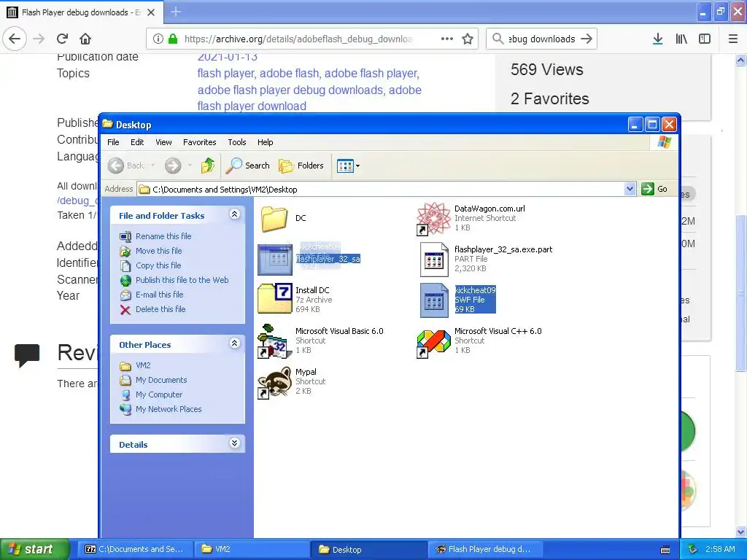747x560 pixels.
Task: Open Explorer address bar dropdown
Action: [x=630, y=189]
